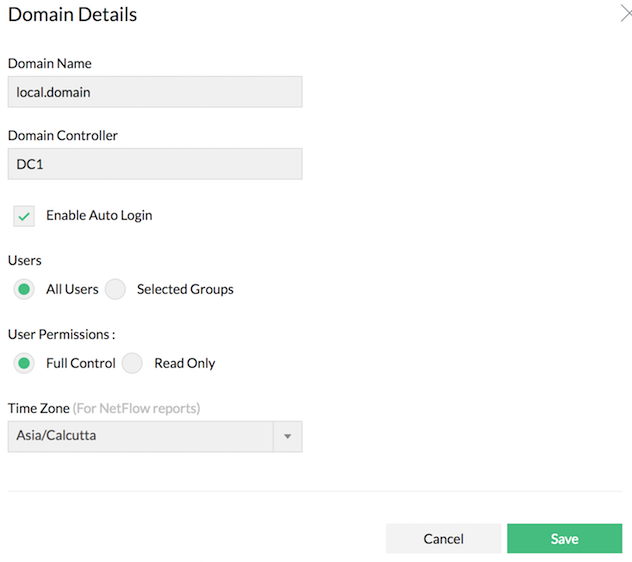
Task: Click the "Read Only" option label
Action: click(x=185, y=363)
